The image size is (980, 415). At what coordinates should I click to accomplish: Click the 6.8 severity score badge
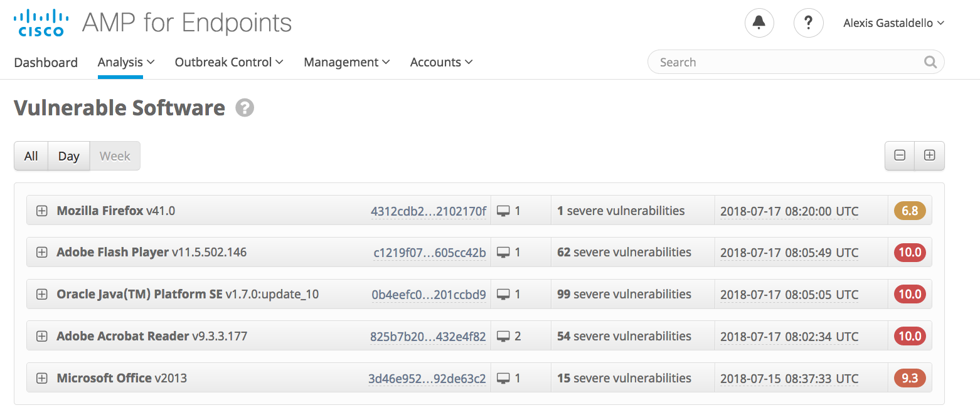point(910,211)
